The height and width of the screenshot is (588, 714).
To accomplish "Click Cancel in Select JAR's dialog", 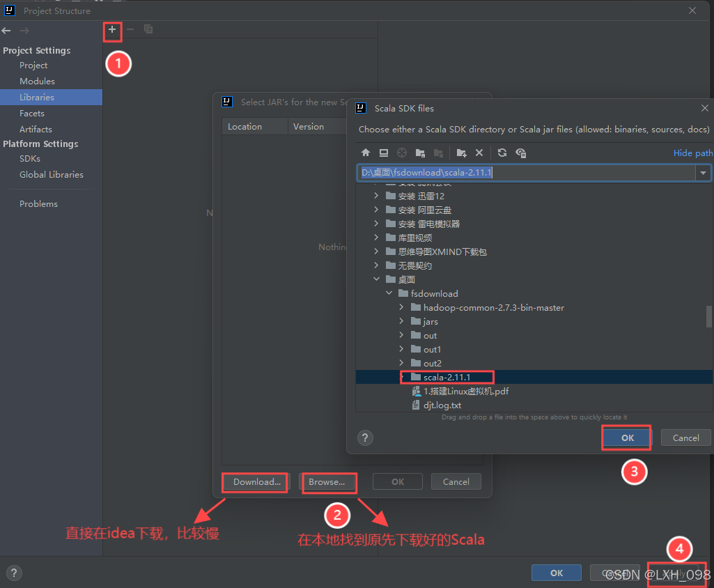I will [456, 482].
